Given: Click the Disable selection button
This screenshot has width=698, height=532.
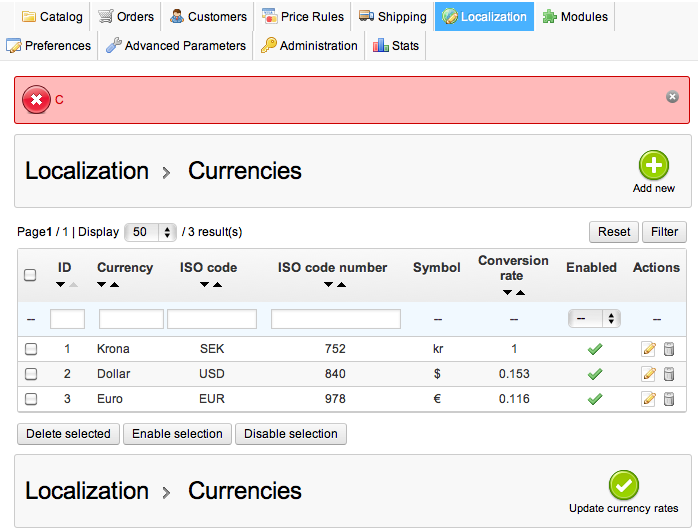Looking at the screenshot, I should [291, 434].
